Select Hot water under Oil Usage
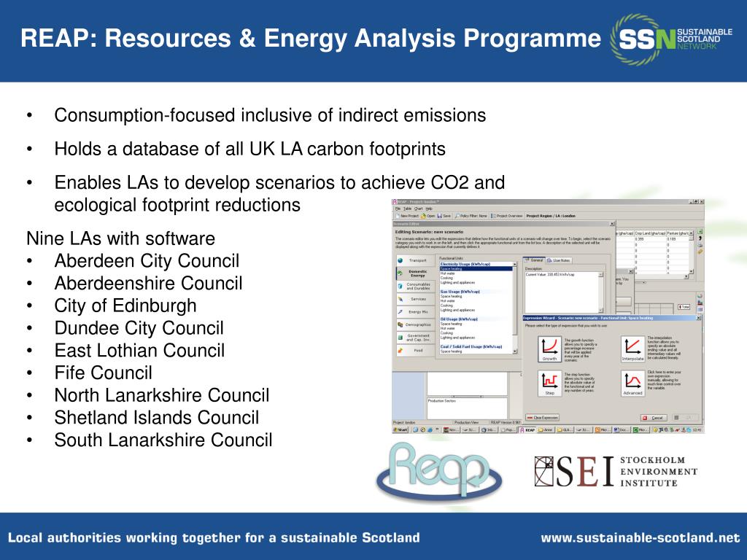 476,329
